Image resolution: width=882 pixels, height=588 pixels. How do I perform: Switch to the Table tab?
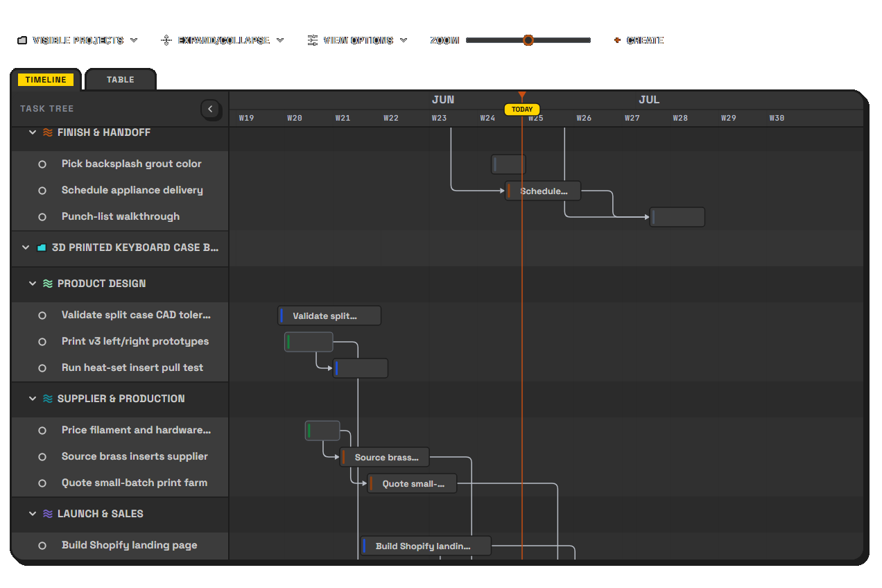pyautogui.click(x=121, y=80)
